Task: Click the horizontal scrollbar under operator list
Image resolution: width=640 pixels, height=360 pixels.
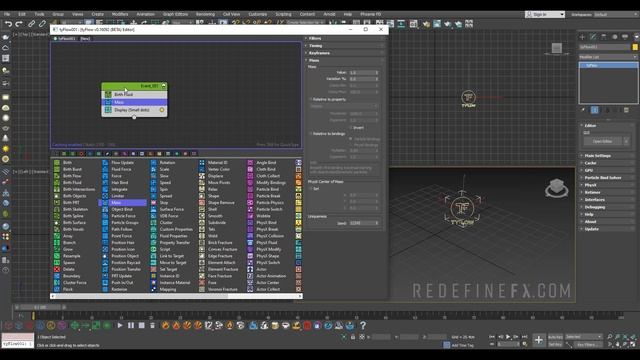Action: point(176,296)
